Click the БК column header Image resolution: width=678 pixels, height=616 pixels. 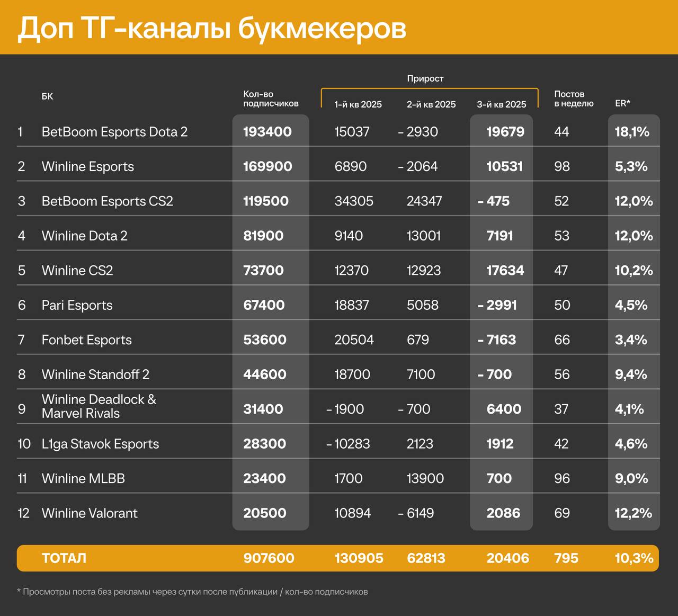tap(48, 96)
